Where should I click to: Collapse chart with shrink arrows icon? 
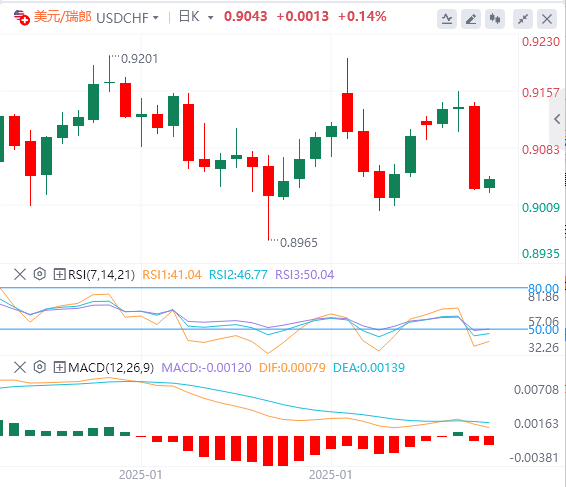[523, 19]
